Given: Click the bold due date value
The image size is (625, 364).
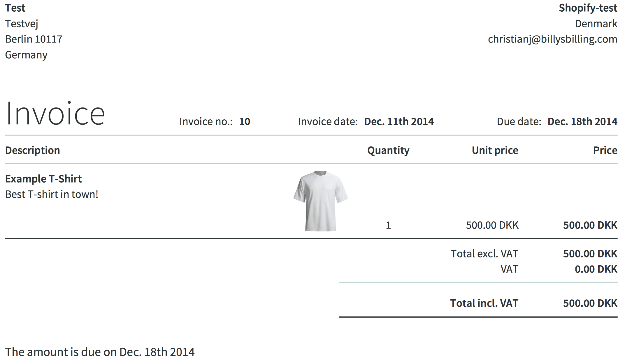Looking at the screenshot, I should (x=582, y=121).
